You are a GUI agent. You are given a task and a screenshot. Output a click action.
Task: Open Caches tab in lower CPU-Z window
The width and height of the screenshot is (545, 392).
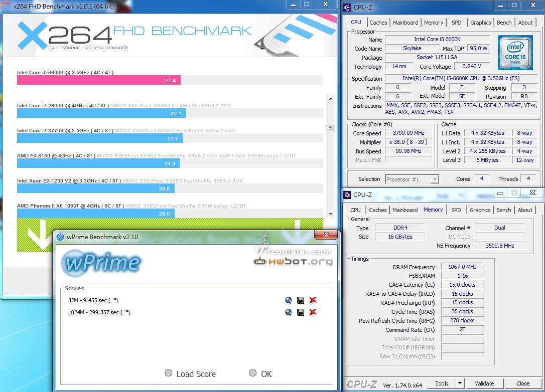(x=377, y=210)
